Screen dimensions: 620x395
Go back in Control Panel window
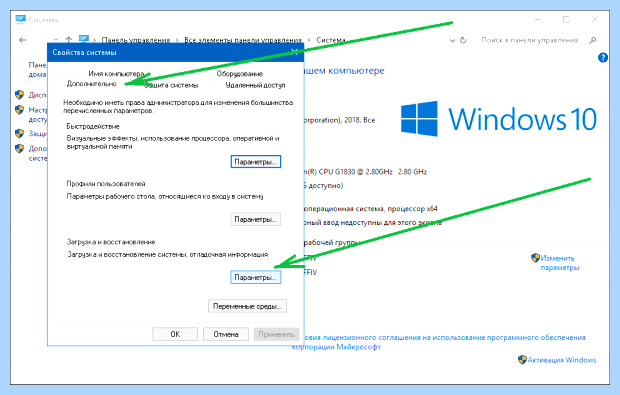click(x=23, y=40)
